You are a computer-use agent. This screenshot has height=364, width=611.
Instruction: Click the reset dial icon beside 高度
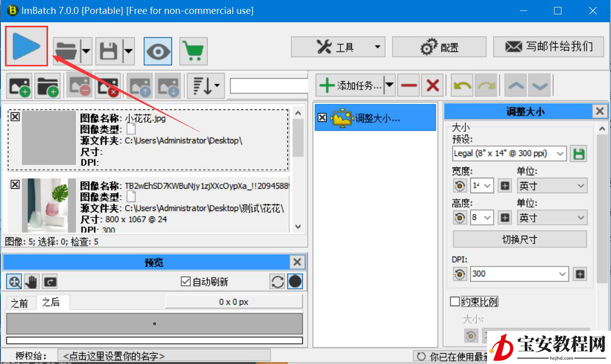(x=459, y=217)
